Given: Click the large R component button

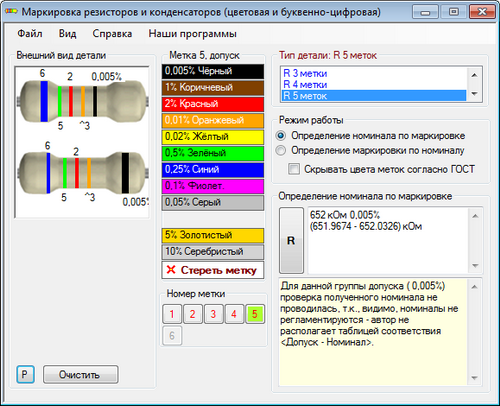Looking at the screenshot, I should 291,240.
